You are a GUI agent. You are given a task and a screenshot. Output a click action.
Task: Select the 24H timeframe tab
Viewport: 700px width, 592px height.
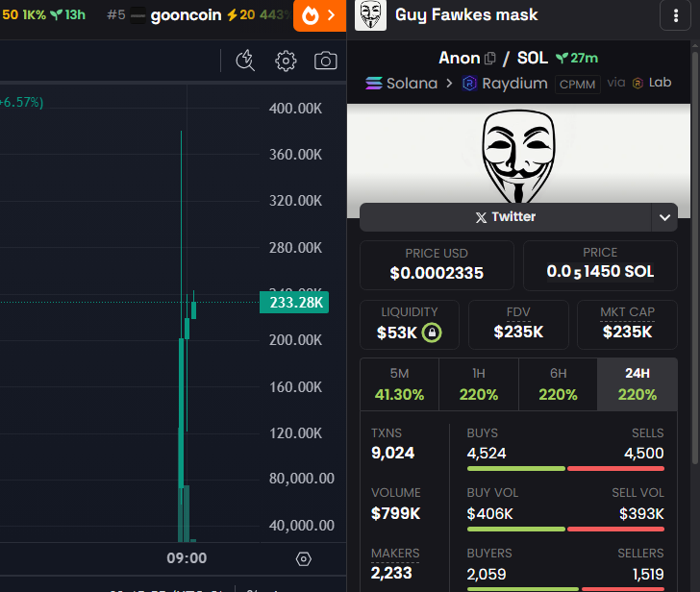pos(637,384)
